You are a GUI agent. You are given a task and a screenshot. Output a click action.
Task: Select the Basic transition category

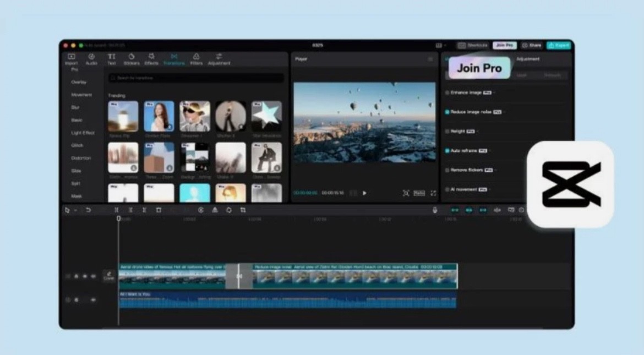click(77, 120)
